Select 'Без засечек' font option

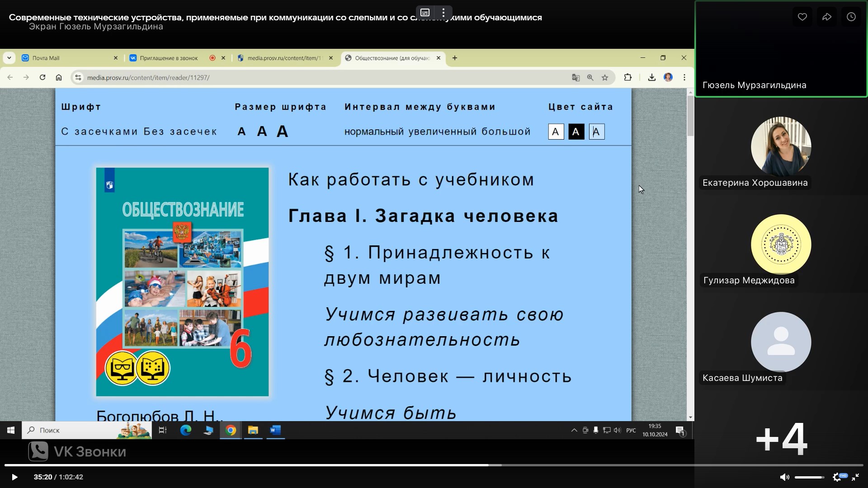pyautogui.click(x=180, y=132)
